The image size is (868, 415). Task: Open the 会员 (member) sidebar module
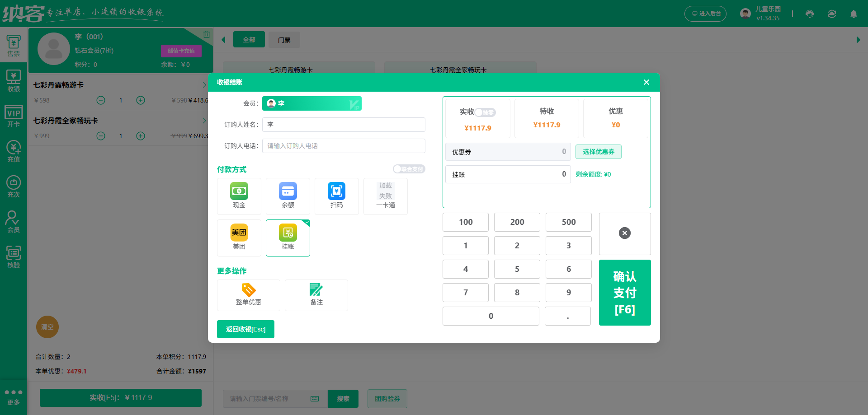(14, 221)
